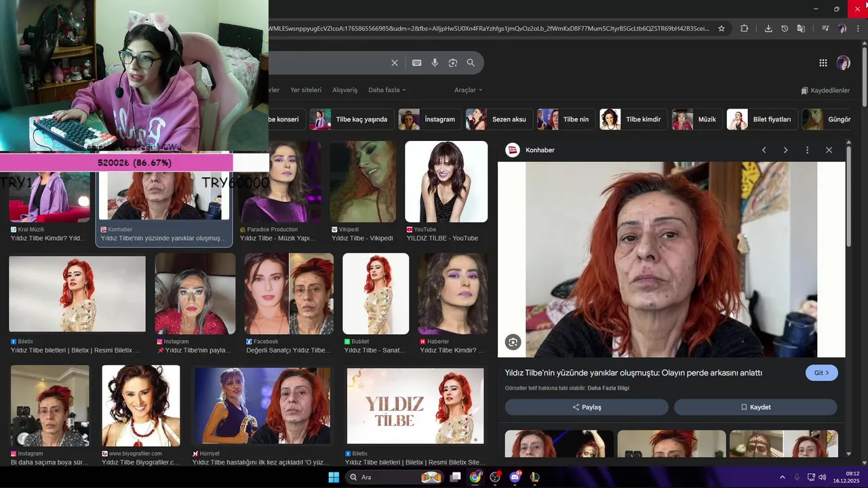Open the Konhaber source name in preview
The height and width of the screenshot is (488, 868).
tap(540, 150)
